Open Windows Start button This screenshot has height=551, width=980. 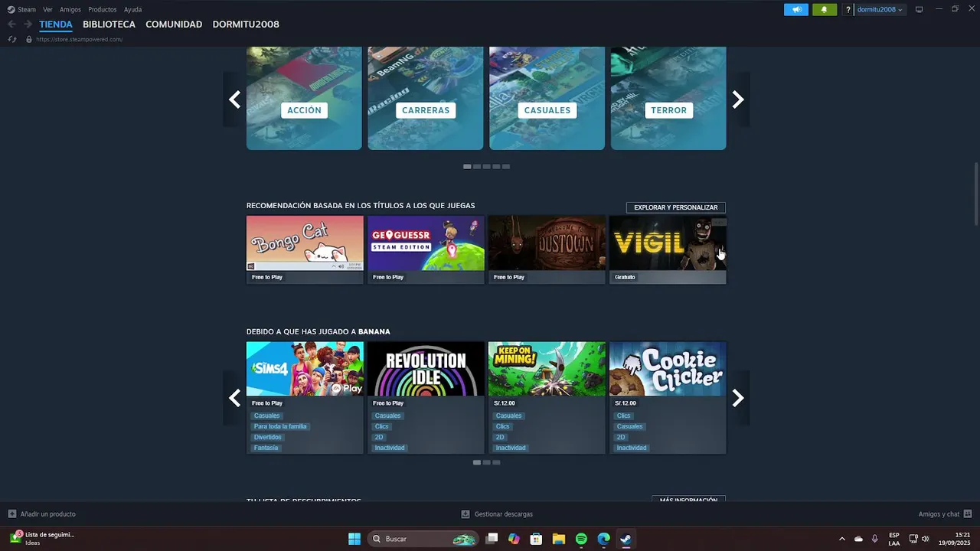(354, 539)
